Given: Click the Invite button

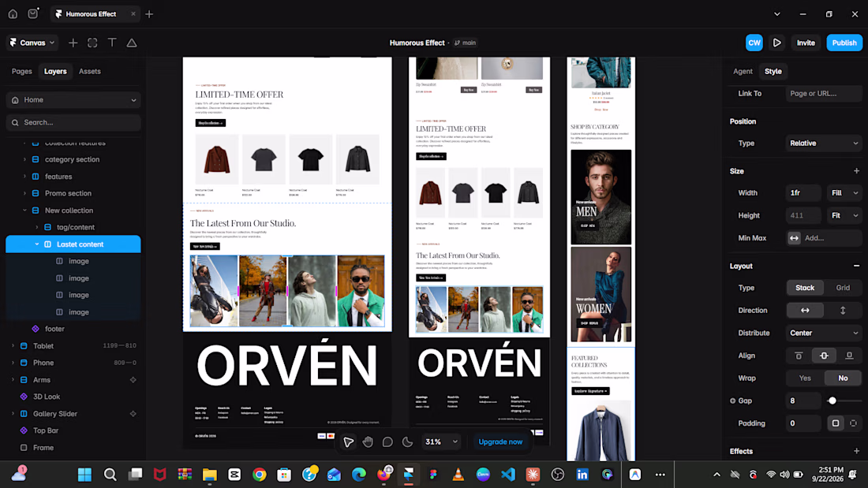Looking at the screenshot, I should coord(806,43).
